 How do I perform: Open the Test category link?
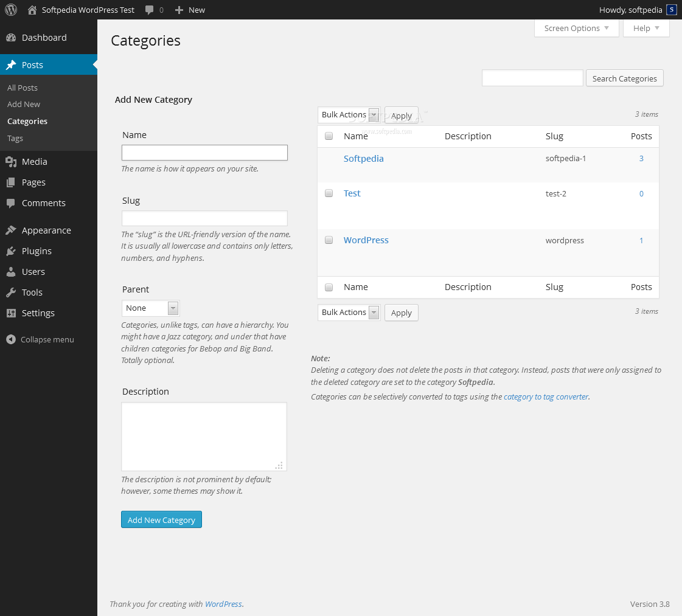click(x=352, y=193)
